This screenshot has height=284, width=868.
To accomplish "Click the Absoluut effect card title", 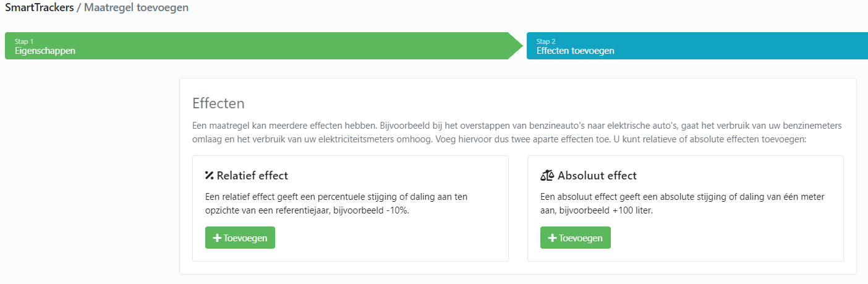I will pyautogui.click(x=597, y=176).
